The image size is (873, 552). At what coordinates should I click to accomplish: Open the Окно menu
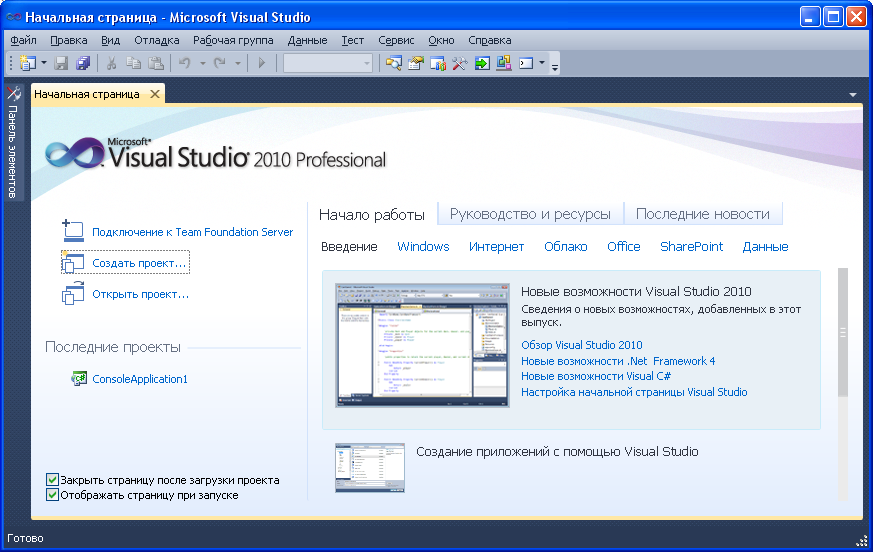(441, 40)
